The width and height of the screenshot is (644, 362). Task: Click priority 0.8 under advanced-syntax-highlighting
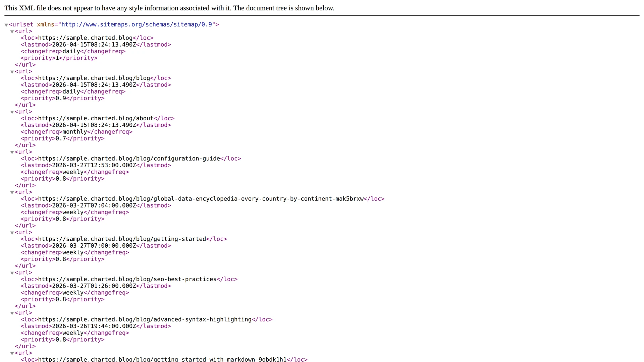(61, 340)
